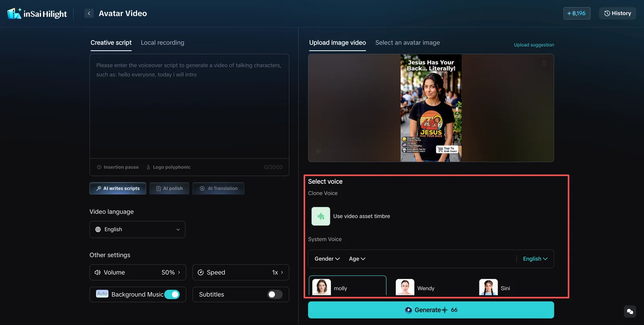
Task: Click the AI Translation button
Action: (218, 188)
